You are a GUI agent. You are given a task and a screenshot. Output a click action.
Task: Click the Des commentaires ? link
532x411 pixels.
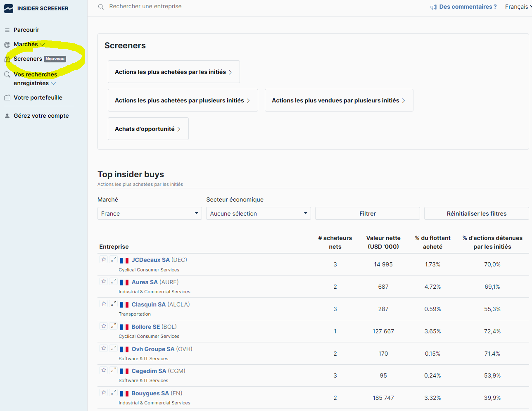point(468,7)
